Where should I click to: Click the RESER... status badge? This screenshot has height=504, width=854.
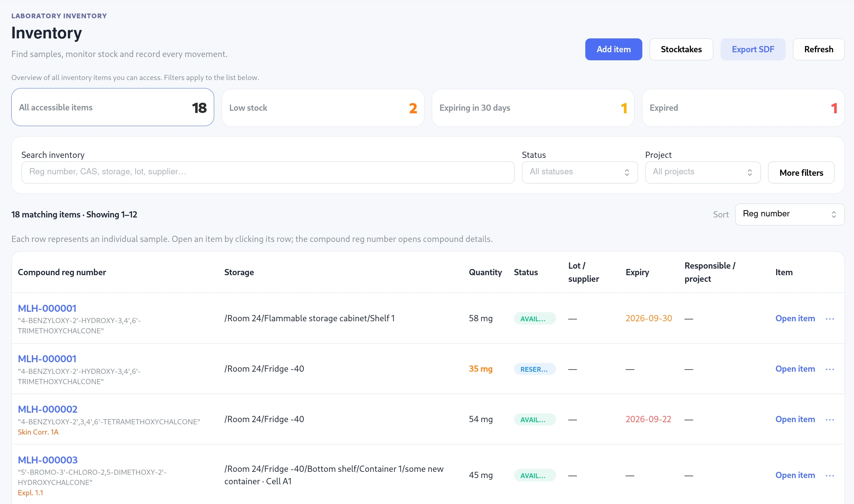535,369
